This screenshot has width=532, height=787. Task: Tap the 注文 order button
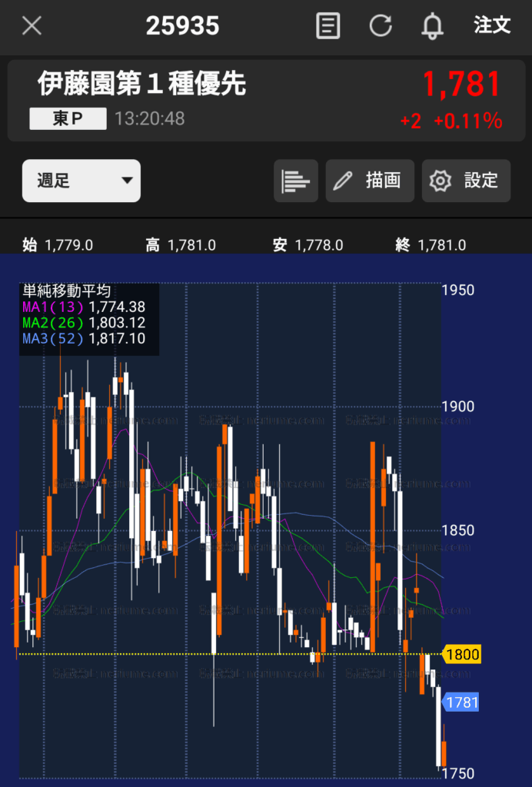tap(492, 25)
